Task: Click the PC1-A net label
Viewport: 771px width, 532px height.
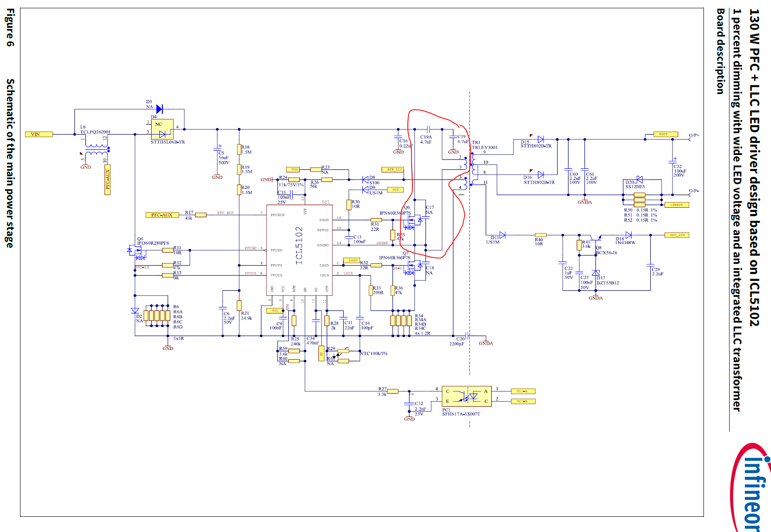Action: tap(523, 391)
